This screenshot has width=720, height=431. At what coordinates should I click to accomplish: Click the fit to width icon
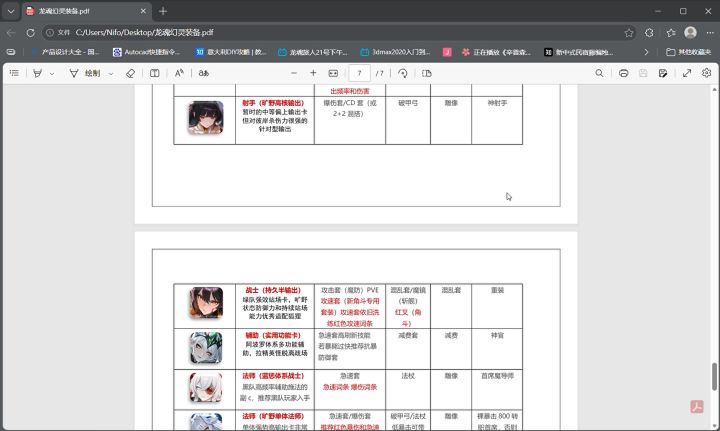333,73
